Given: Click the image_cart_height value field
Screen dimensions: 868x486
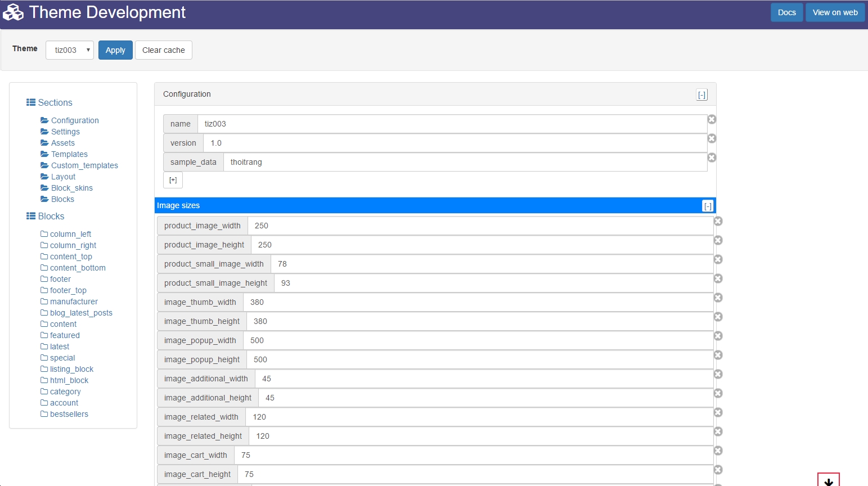Looking at the screenshot, I should 475,474.
